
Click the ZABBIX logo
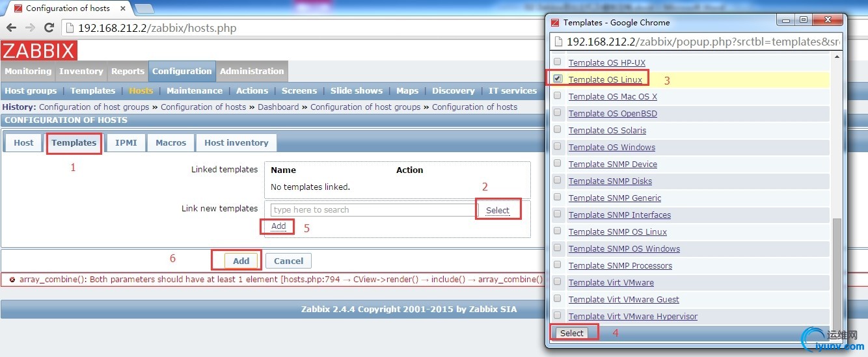tap(39, 51)
